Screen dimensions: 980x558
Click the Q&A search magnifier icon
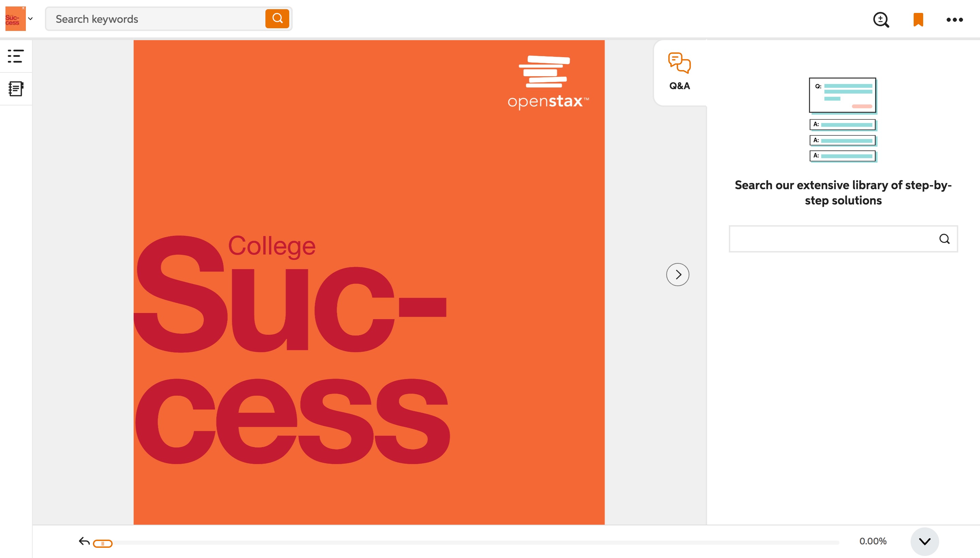pos(944,239)
